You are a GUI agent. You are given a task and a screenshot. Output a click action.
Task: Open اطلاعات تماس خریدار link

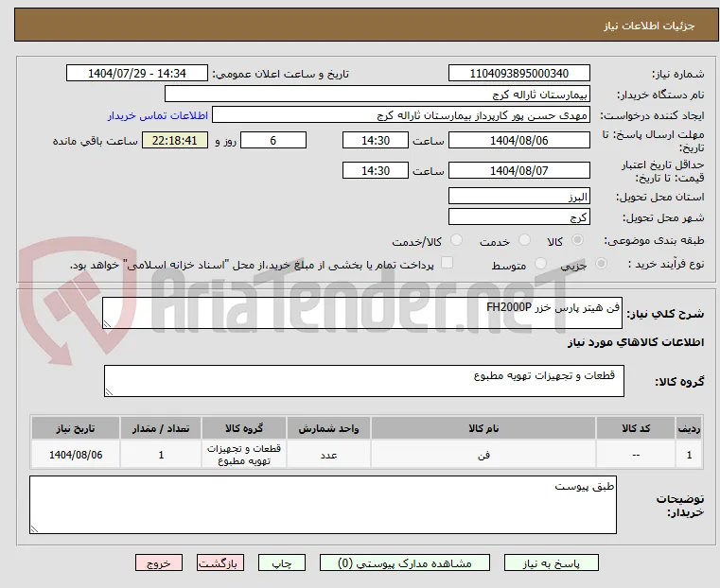pos(158,115)
